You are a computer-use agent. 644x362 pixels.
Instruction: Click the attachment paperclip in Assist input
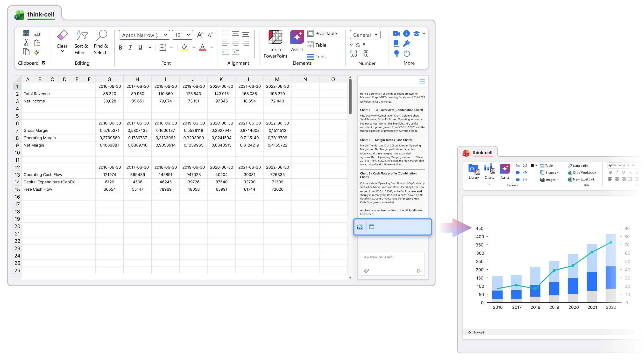[367, 271]
